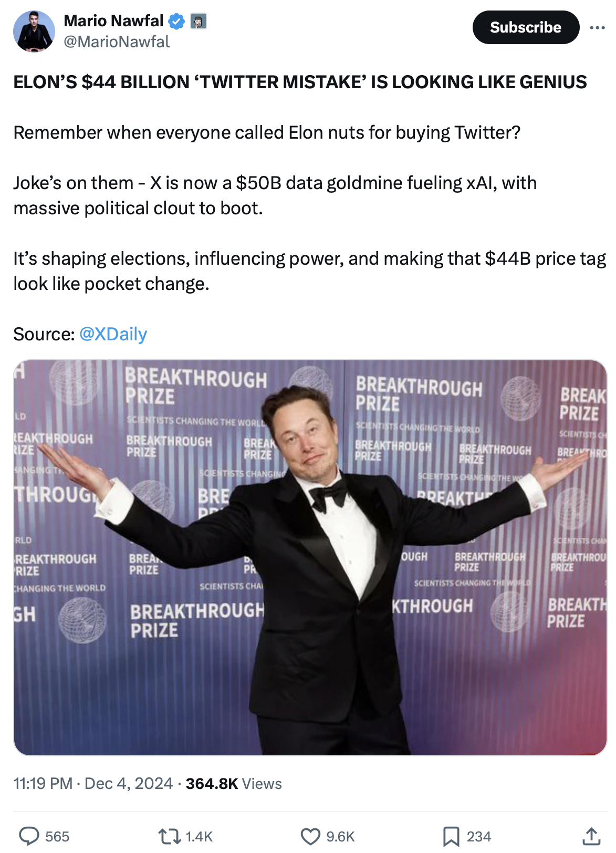Click the share upload icon
Viewport: 616px width, 853px height.
(591, 836)
